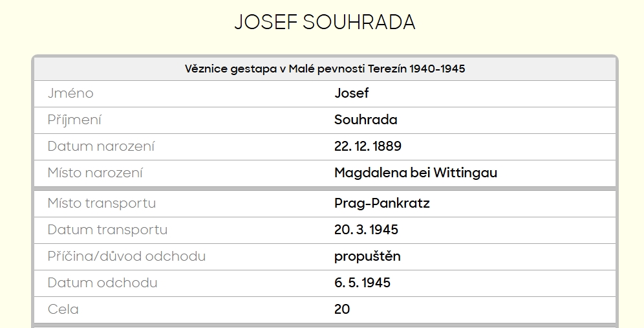This screenshot has width=644, height=328.
Task: Click the Datum narození label
Action: pos(101,146)
